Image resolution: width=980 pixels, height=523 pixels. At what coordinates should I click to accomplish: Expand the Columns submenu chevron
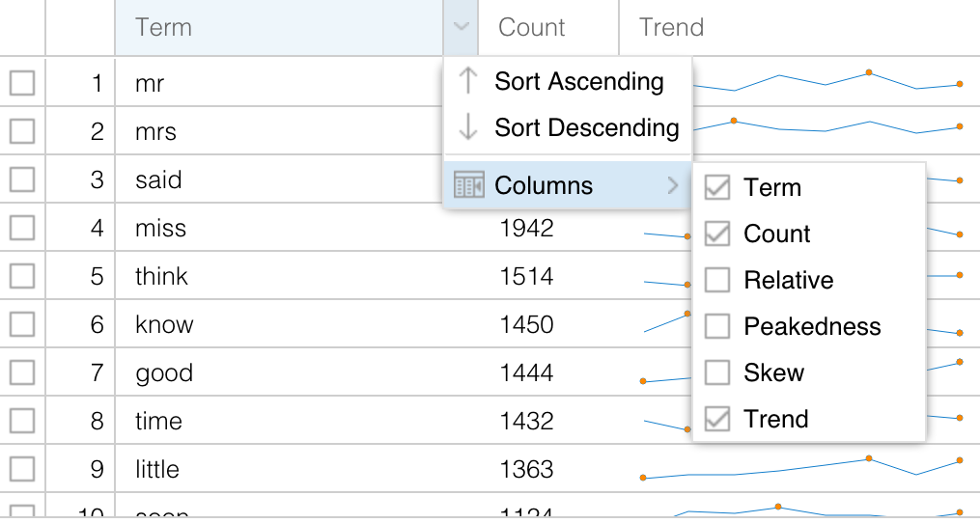pyautogui.click(x=673, y=185)
